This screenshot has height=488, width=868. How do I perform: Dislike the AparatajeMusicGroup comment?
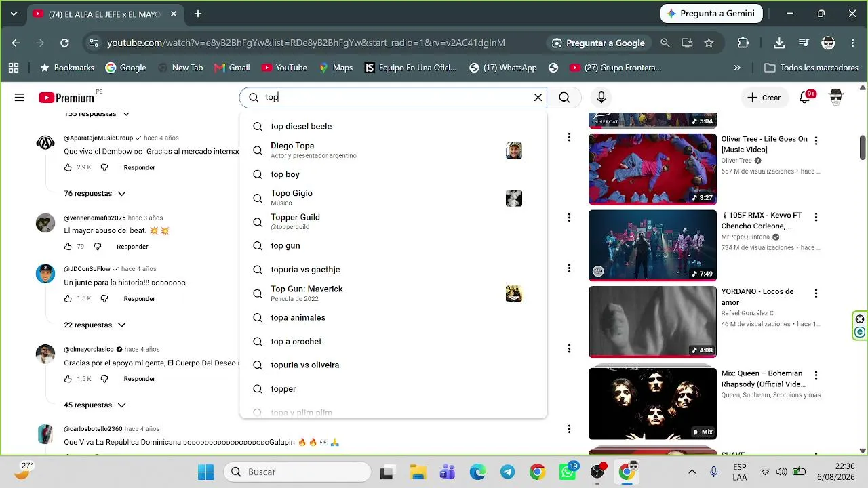click(x=104, y=167)
